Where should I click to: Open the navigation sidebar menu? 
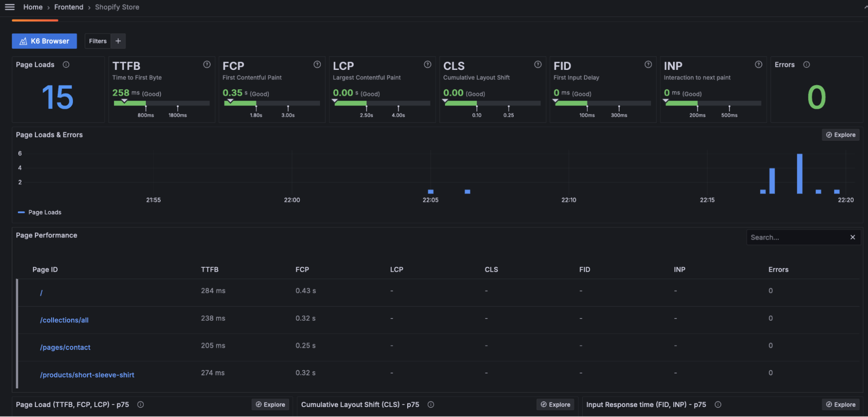coord(10,7)
